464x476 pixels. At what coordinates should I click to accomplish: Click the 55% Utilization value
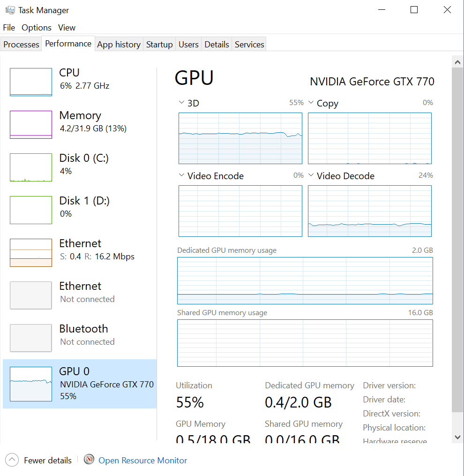(x=190, y=402)
